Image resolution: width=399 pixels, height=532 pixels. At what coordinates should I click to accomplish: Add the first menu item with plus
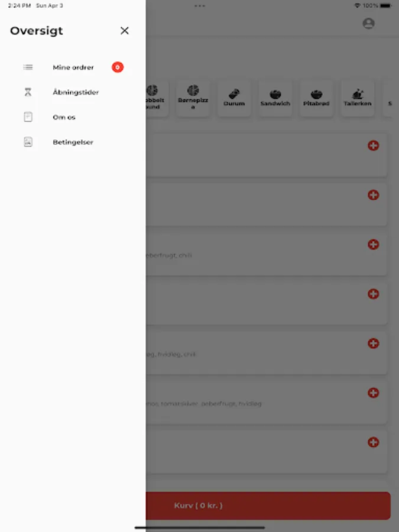pyautogui.click(x=373, y=145)
